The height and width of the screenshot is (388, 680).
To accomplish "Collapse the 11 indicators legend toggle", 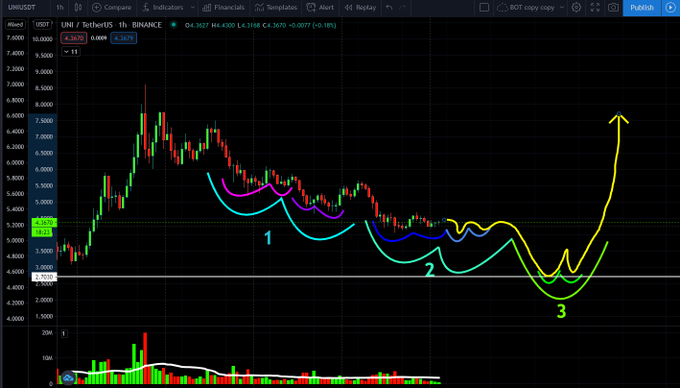I will (x=71, y=52).
